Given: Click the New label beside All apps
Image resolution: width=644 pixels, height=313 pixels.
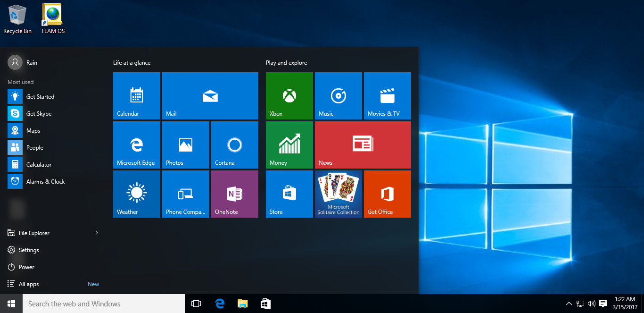Looking at the screenshot, I should tap(93, 284).
